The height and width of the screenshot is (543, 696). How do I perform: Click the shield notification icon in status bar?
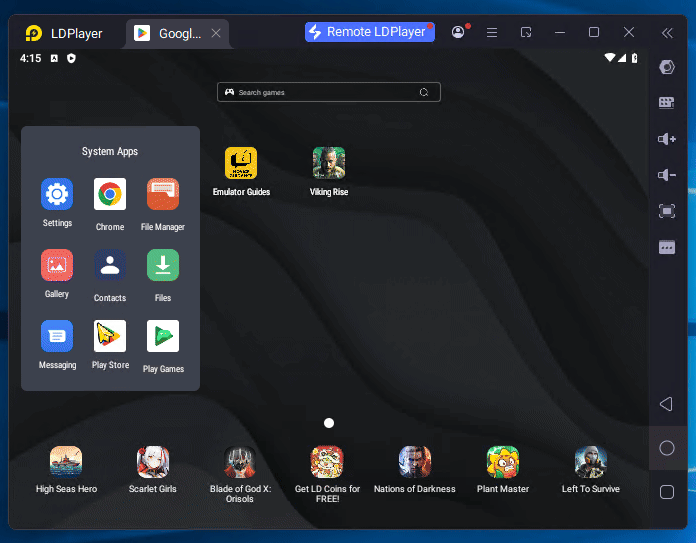tap(71, 58)
